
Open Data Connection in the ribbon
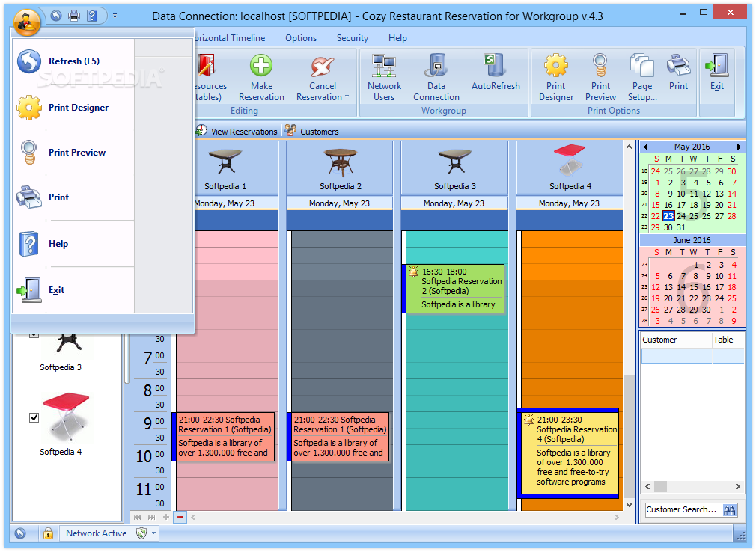tap(436, 78)
